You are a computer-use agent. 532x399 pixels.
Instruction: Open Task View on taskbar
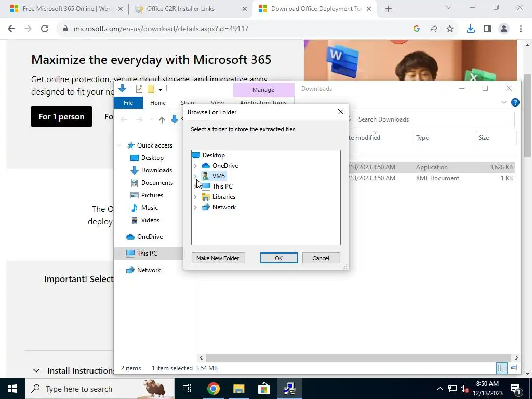187,389
